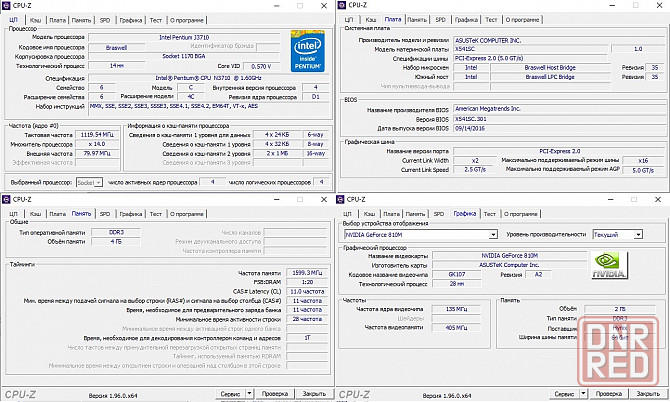Open О программе tab in the Плата window
The width and height of the screenshot is (670, 402).
click(x=522, y=20)
